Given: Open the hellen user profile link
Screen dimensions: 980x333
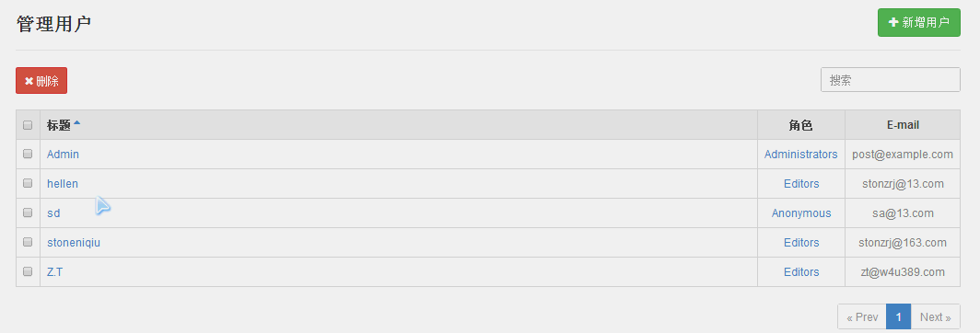Looking at the screenshot, I should (63, 184).
